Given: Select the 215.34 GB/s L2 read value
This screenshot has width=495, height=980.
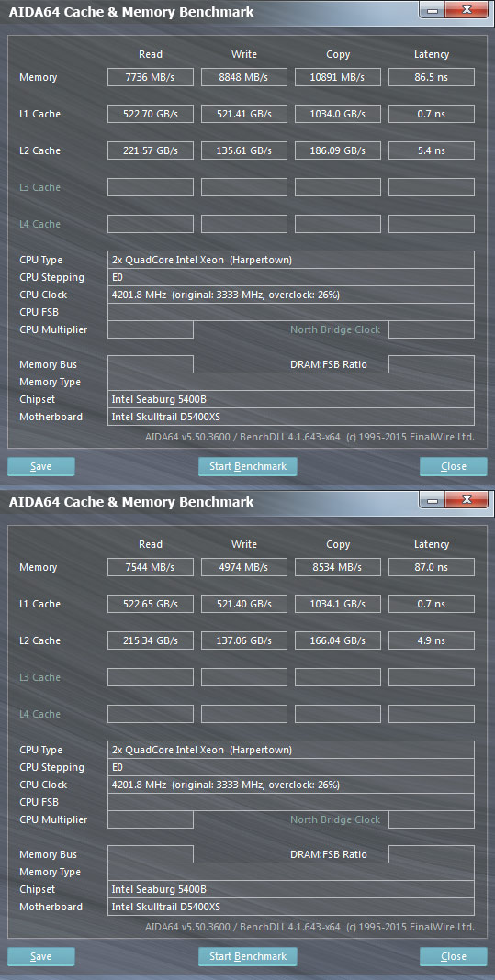Looking at the screenshot, I should 151,640.
